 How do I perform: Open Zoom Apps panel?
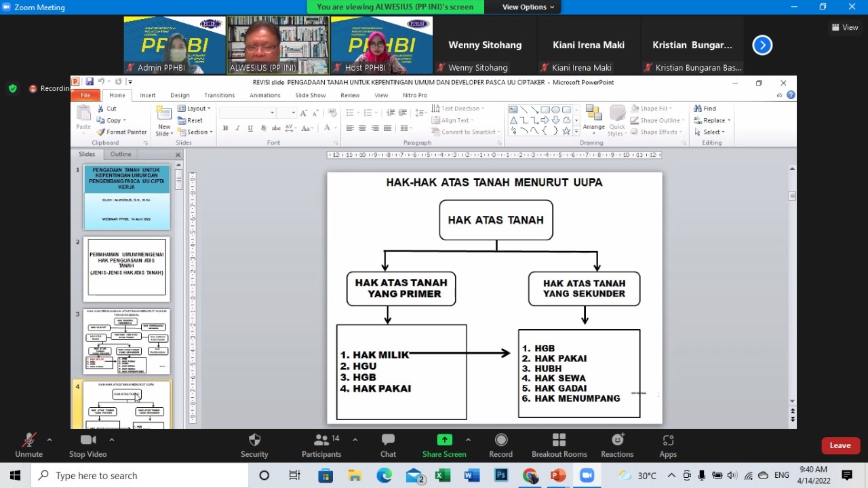[x=668, y=445]
